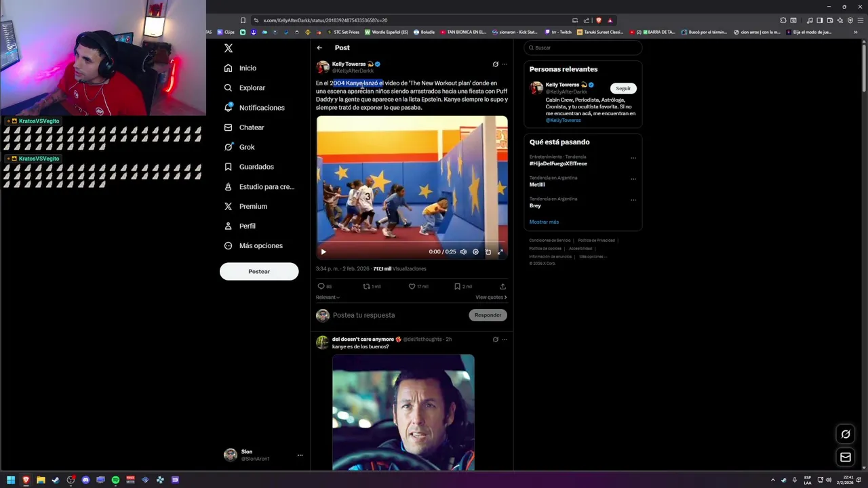Image resolution: width=868 pixels, height=488 pixels.
Task: Seek on the video progress bar
Action: coord(412,242)
